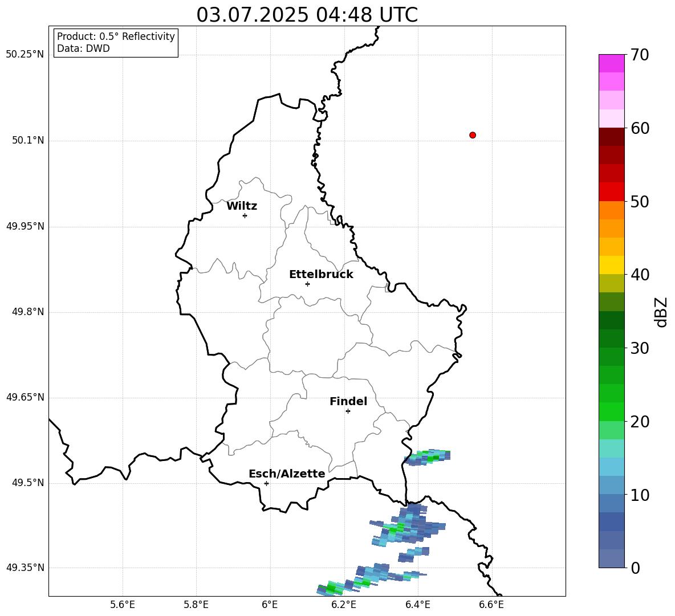Click the 5.8°E longitude tick label
This screenshot has height=616, width=675.
(x=196, y=605)
